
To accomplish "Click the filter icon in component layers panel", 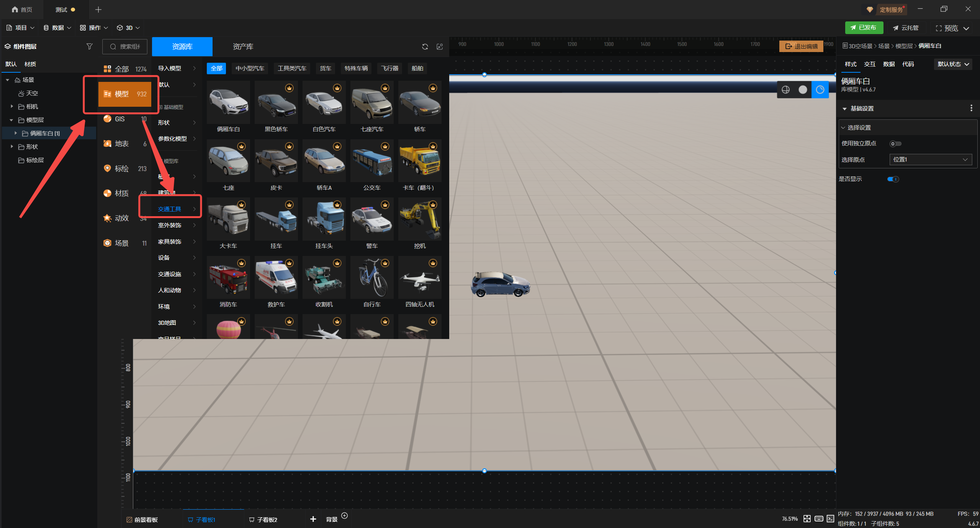I will (x=89, y=46).
